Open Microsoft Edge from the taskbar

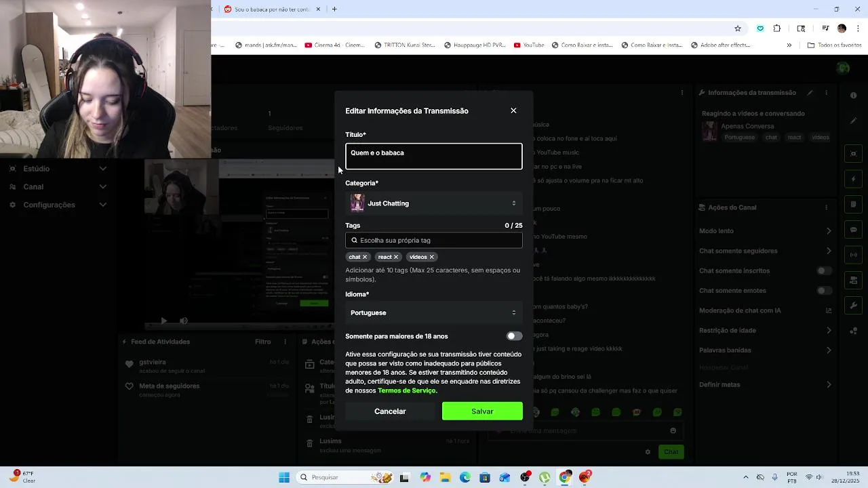click(x=465, y=477)
